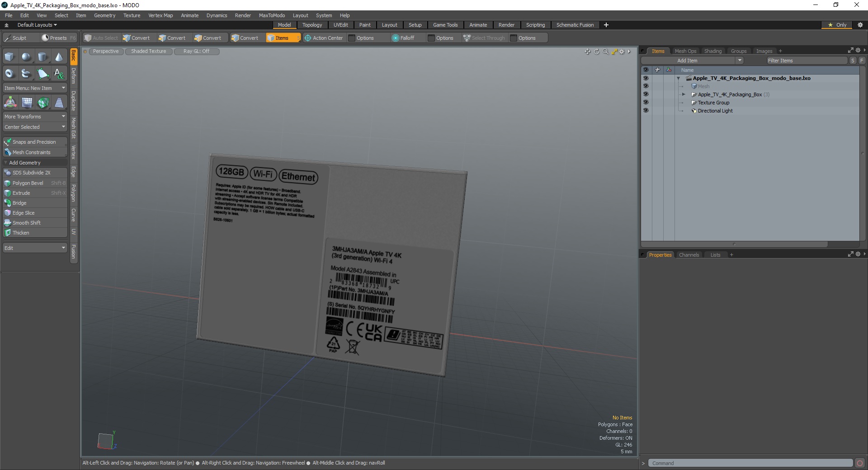
Task: Click the Command input field
Action: coord(750,463)
